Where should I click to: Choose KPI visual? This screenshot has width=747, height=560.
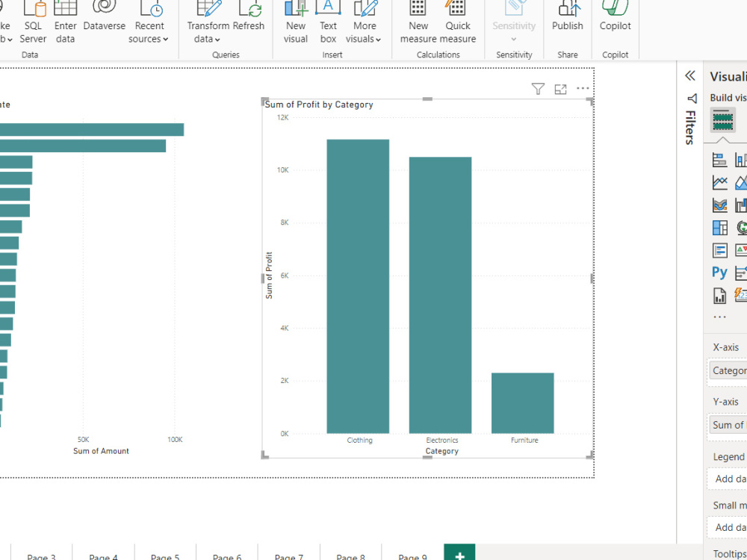point(741,250)
